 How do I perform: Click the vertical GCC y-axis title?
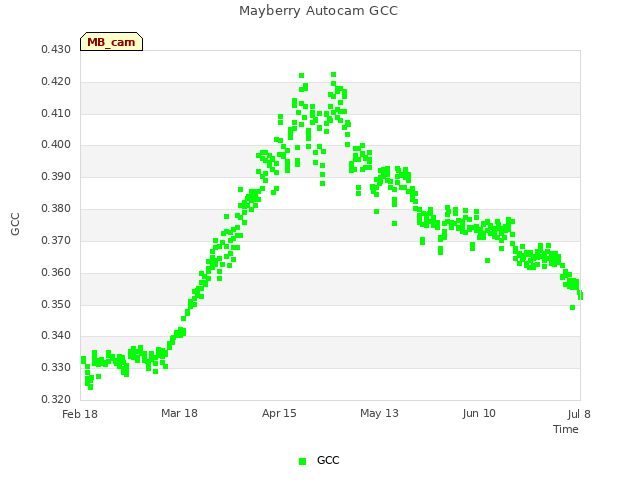[15, 224]
